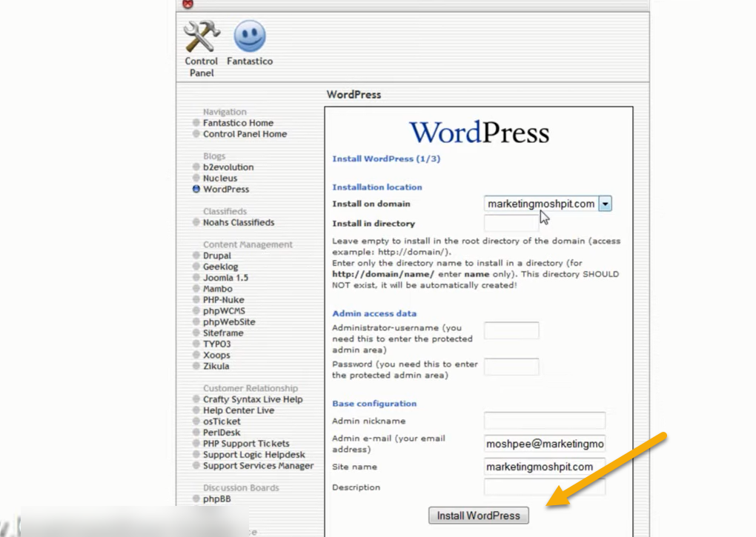Select Siteframe in Content Management

223,333
